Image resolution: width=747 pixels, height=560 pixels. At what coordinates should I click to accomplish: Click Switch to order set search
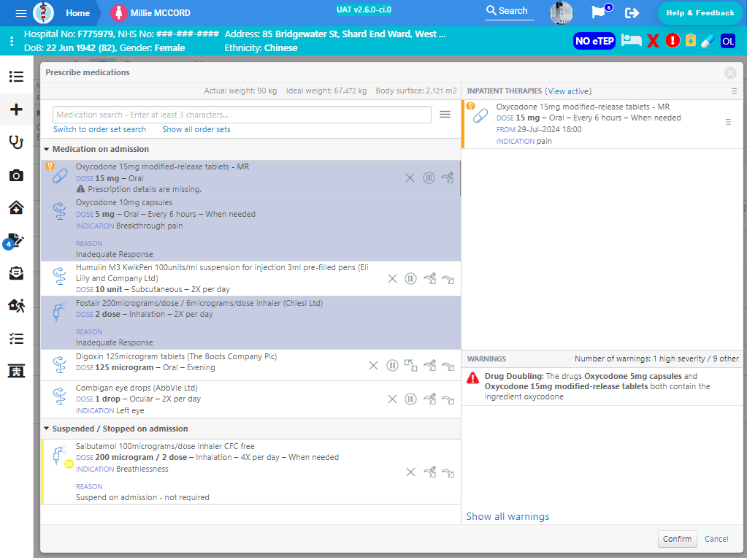[99, 129]
